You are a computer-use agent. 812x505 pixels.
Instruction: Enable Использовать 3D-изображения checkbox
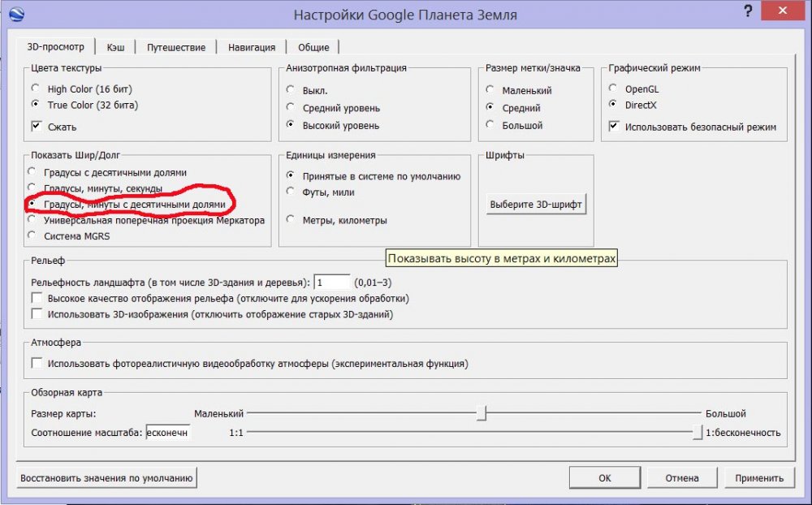click(x=212, y=314)
